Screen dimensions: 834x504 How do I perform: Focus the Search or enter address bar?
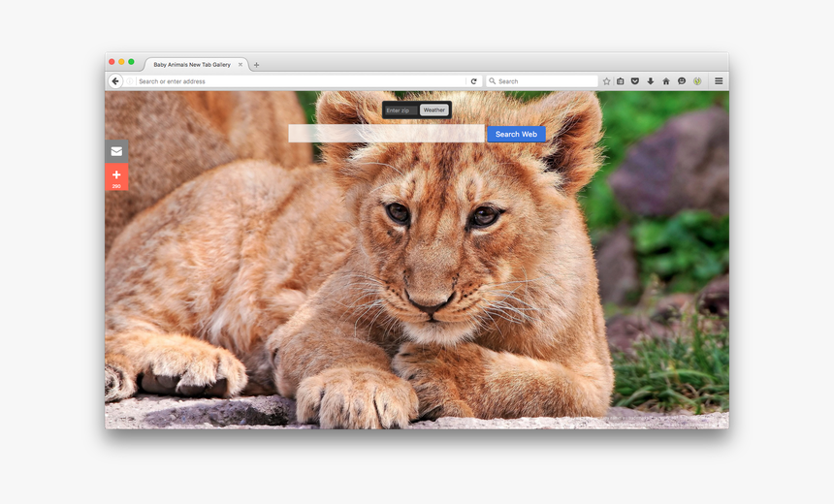[x=301, y=81]
